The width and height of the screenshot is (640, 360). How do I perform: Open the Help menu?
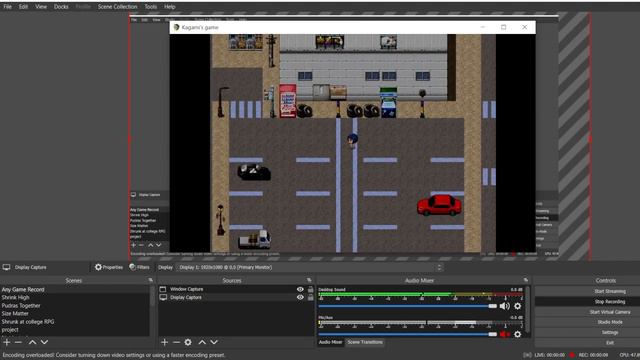170,7
